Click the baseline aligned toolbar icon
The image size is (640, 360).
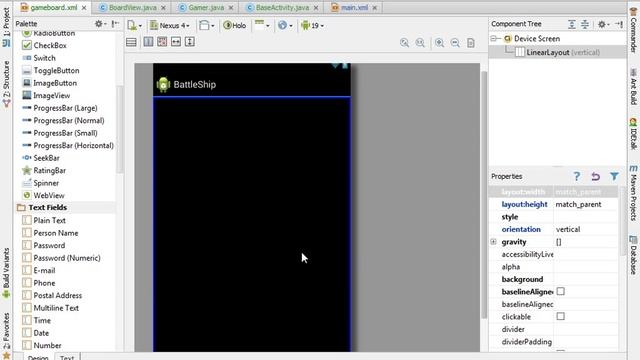(x=162, y=42)
